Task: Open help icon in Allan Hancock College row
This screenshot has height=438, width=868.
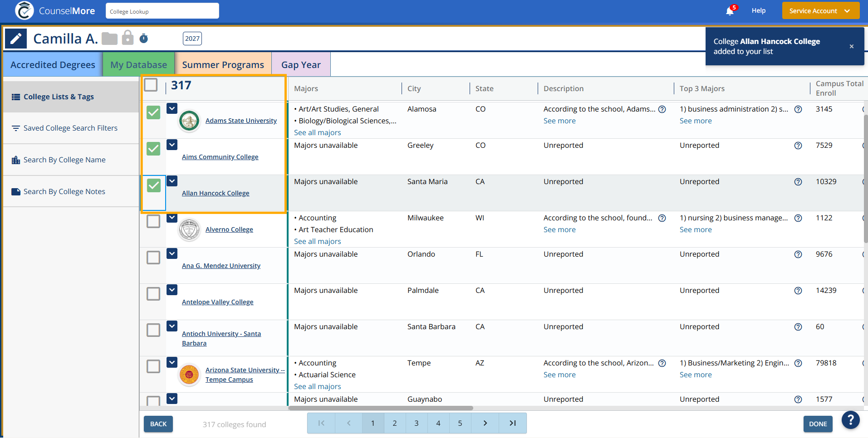Action: [798, 182]
